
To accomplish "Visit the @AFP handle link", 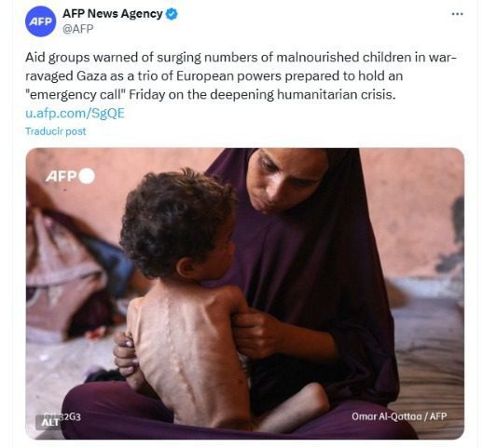I will [77, 29].
